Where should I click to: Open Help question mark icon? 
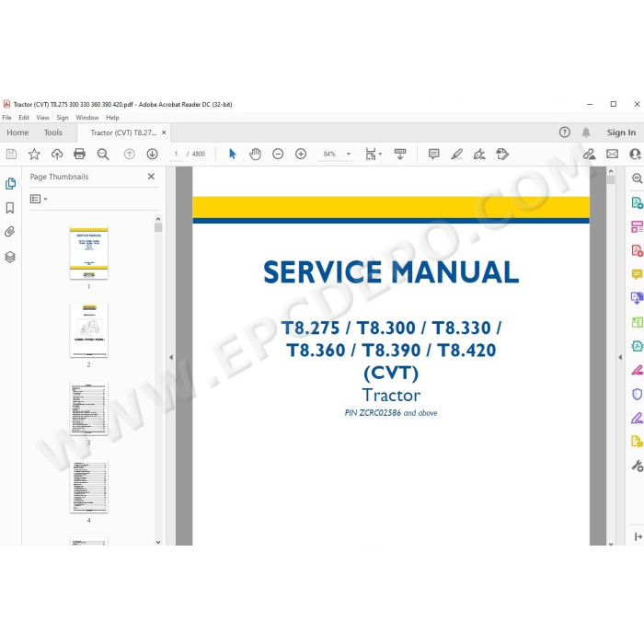point(565,132)
